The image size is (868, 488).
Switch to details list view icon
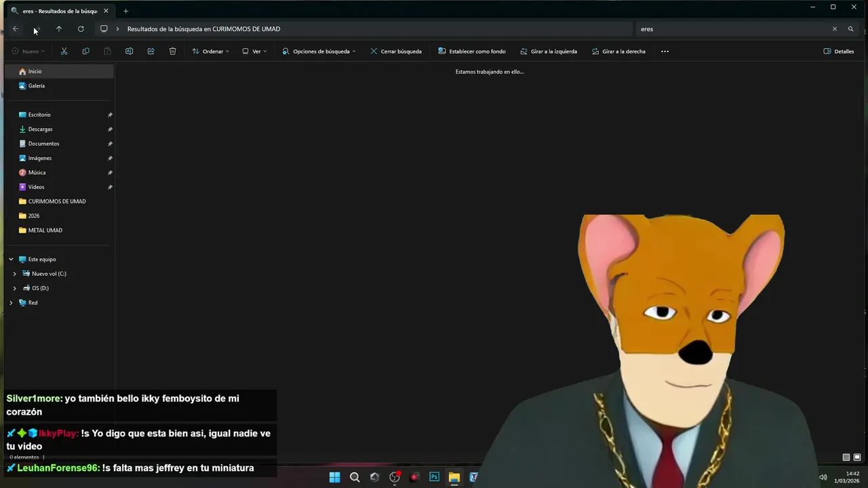click(x=846, y=457)
